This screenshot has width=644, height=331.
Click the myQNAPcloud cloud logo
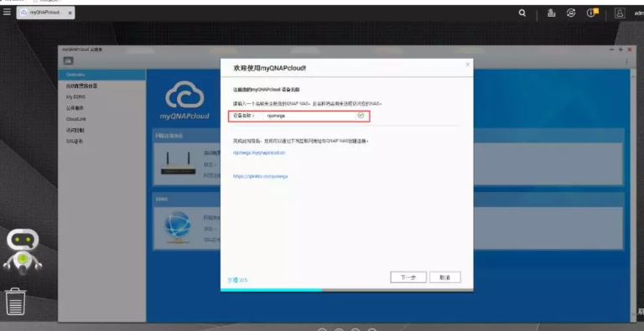coord(184,96)
